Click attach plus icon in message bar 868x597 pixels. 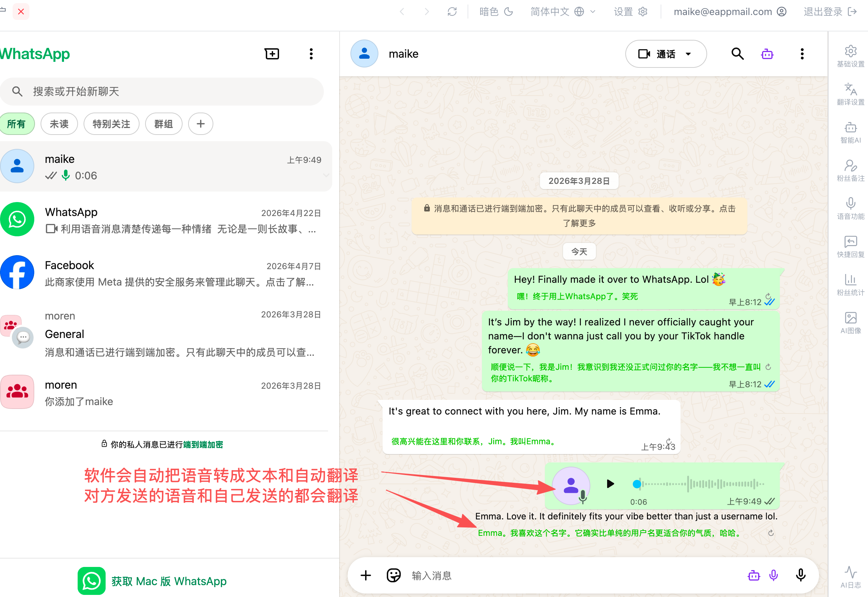(x=366, y=575)
